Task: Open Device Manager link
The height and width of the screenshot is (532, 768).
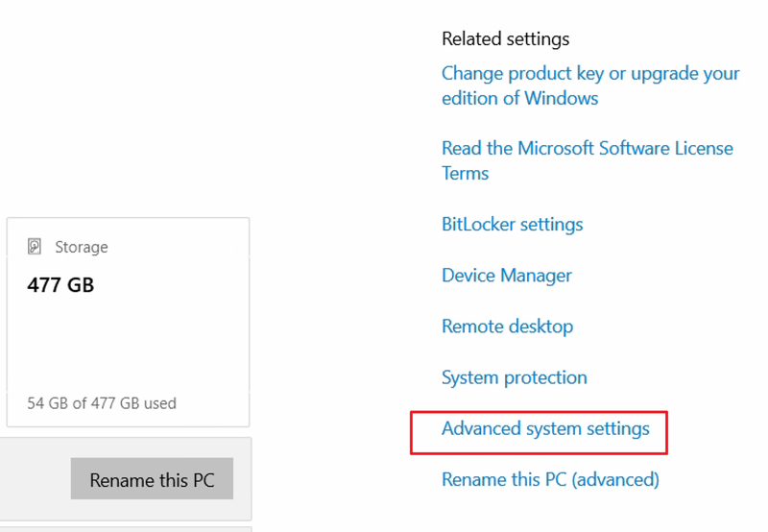Action: pos(507,276)
